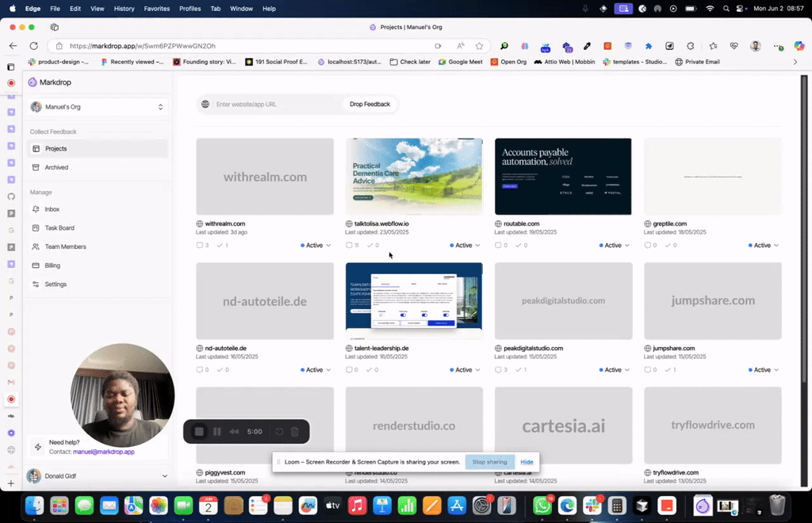Viewport: 812px width, 523px height.
Task: Delete the Loom recording with trash icon
Action: (x=295, y=431)
